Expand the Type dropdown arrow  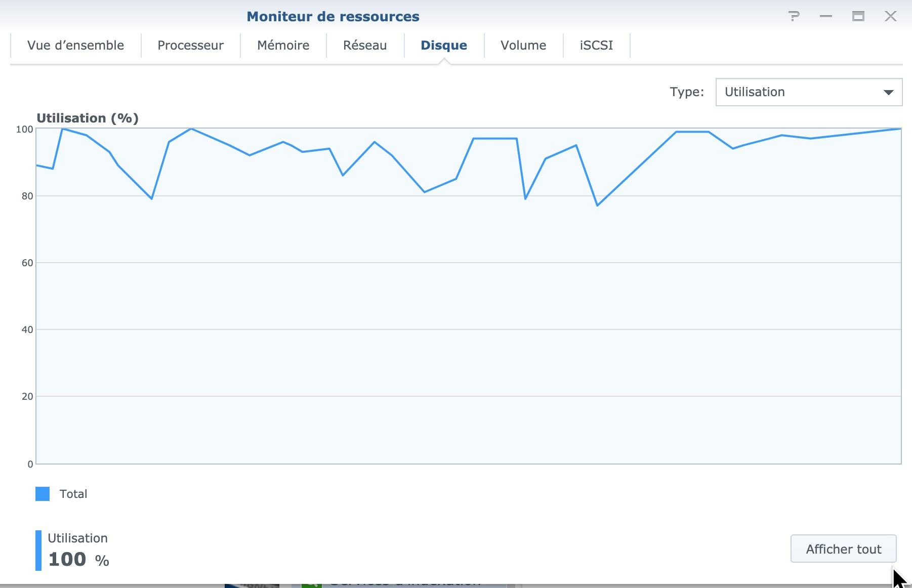(x=888, y=92)
